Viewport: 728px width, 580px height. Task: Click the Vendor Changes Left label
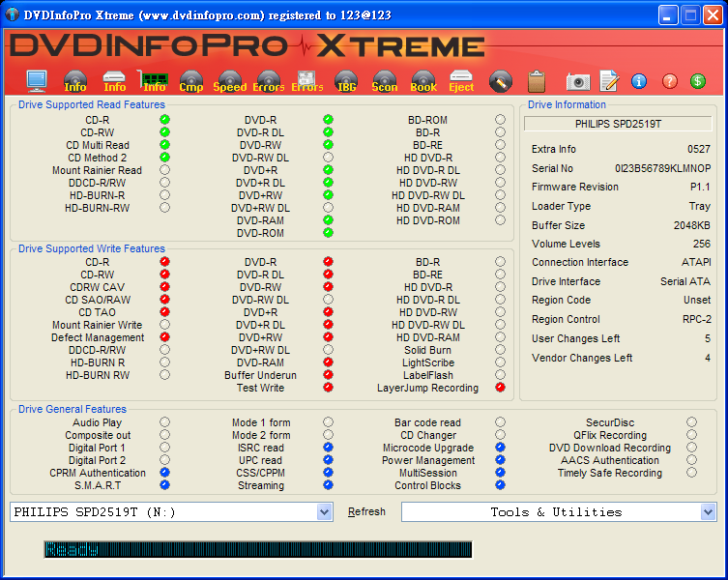[x=582, y=358]
